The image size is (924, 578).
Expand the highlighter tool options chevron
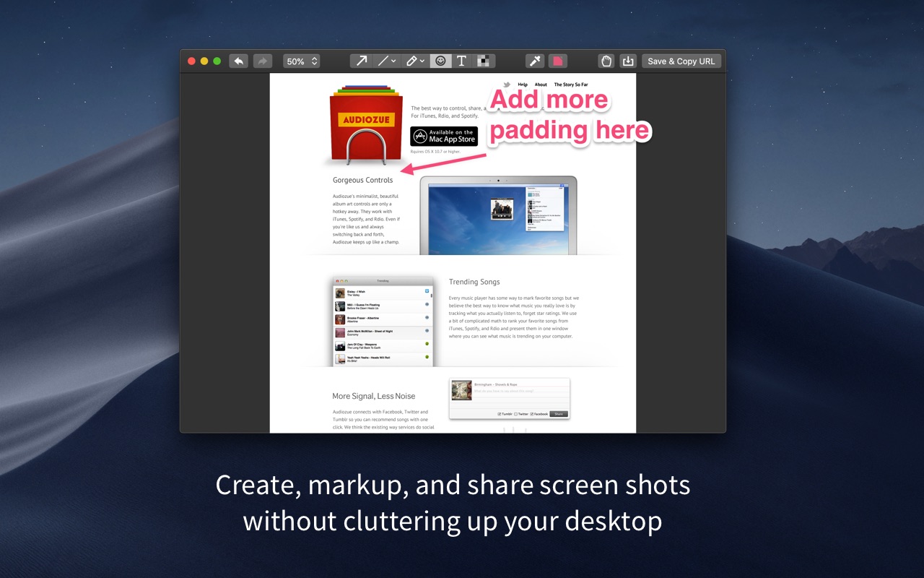(422, 61)
